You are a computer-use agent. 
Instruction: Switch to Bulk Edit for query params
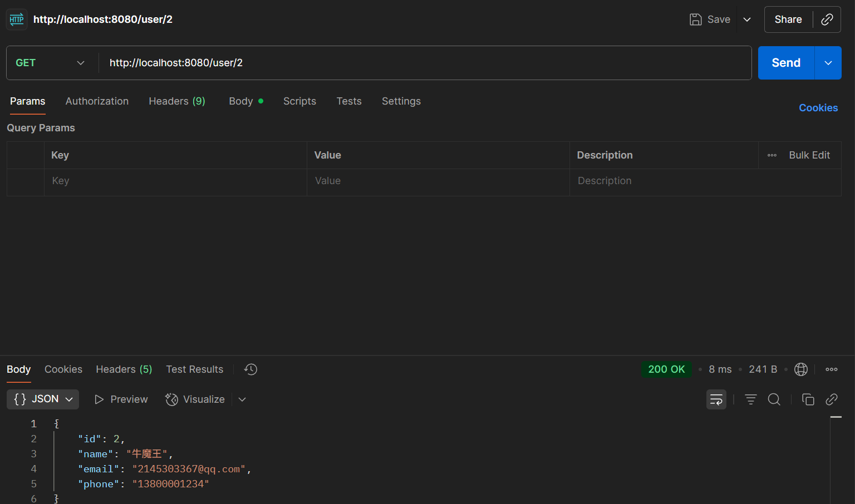(809, 155)
